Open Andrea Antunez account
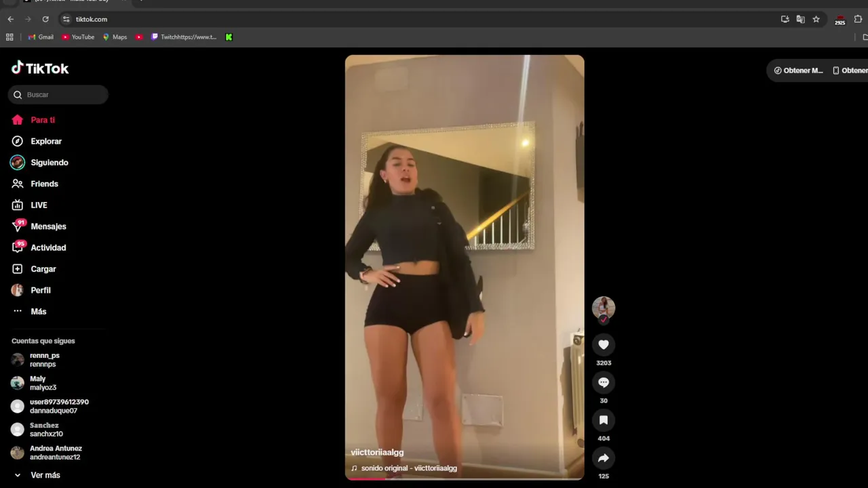Screen dimensions: 868x488 pos(56,452)
